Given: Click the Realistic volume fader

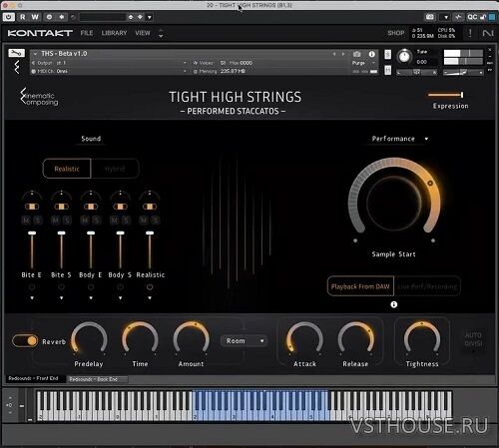Looking at the screenshot, I should pos(150,250).
